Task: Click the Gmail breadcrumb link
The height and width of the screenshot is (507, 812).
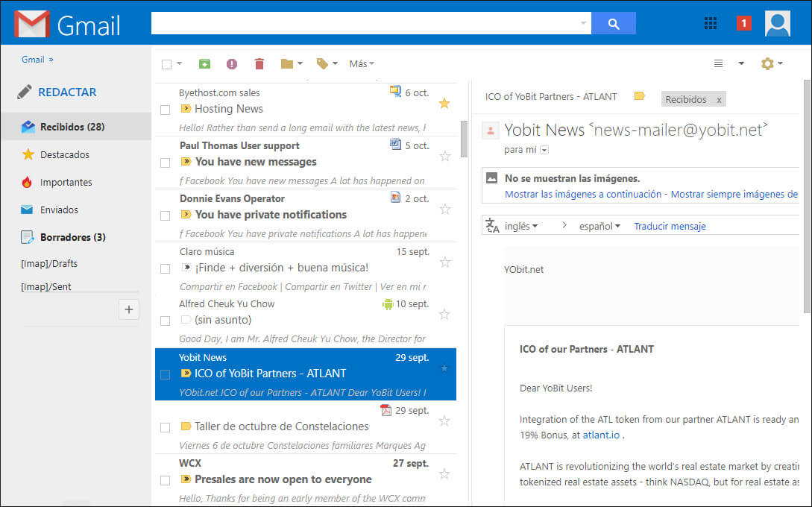Action: pos(33,60)
